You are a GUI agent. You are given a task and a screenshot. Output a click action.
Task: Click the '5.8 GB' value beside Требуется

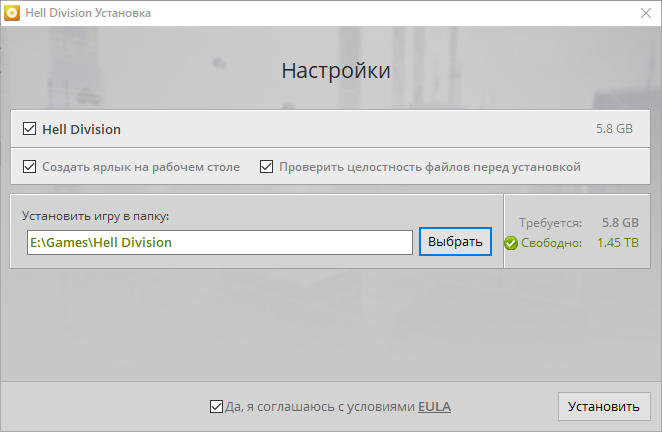(620, 223)
